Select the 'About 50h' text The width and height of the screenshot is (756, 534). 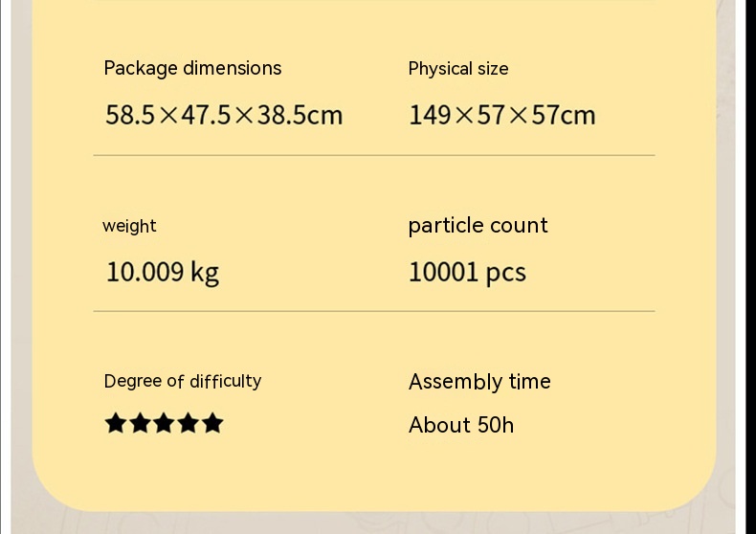point(461,425)
